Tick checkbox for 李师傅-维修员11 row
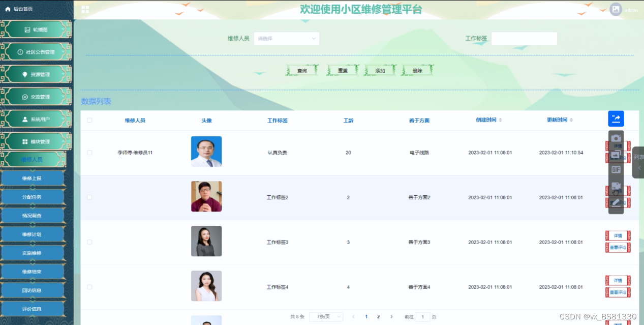 tap(89, 153)
